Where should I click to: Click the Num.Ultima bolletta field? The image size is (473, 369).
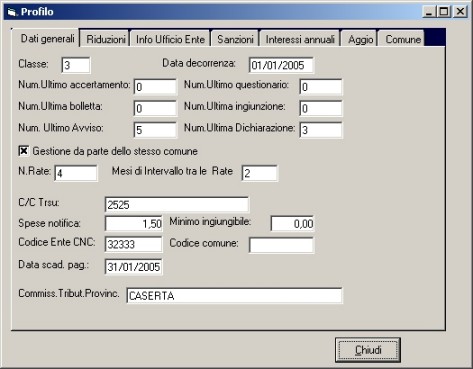point(155,108)
